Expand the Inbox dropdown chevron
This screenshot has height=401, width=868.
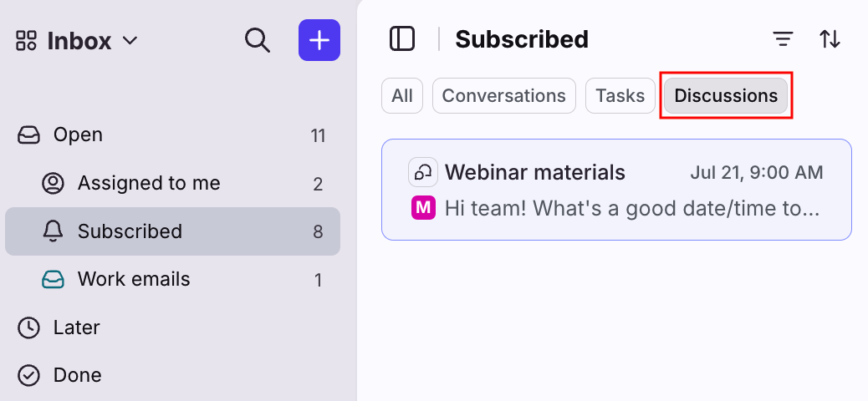[130, 40]
